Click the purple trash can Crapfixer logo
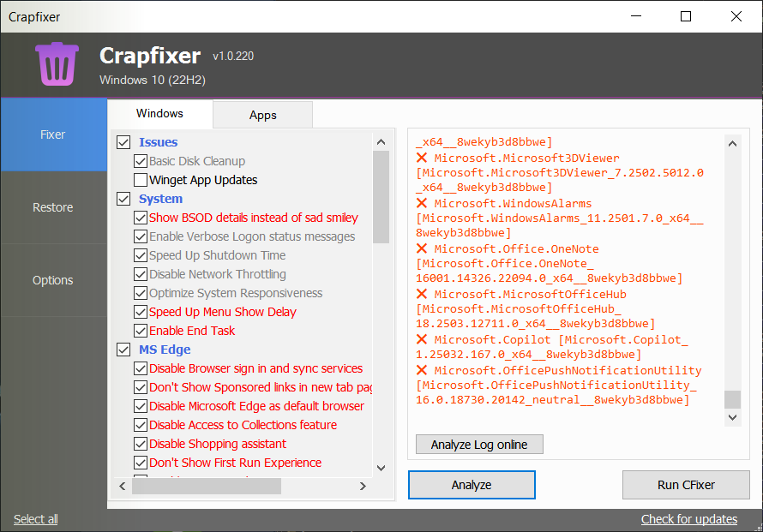 click(x=57, y=64)
